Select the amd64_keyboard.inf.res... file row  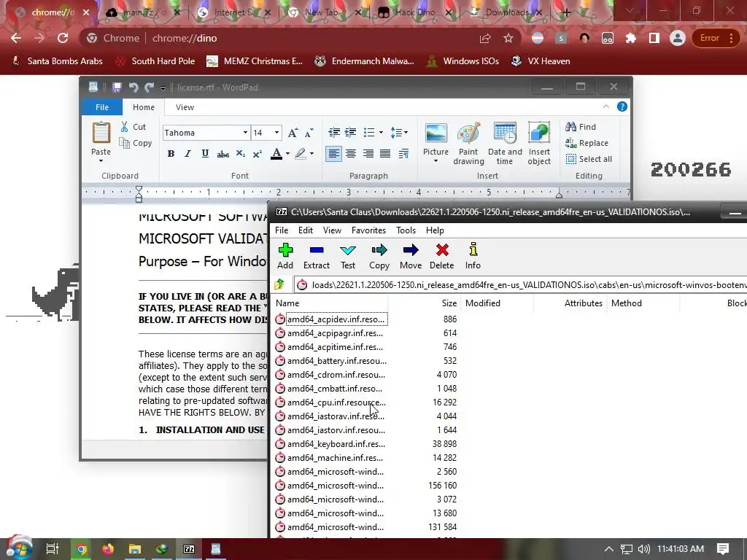[366, 444]
